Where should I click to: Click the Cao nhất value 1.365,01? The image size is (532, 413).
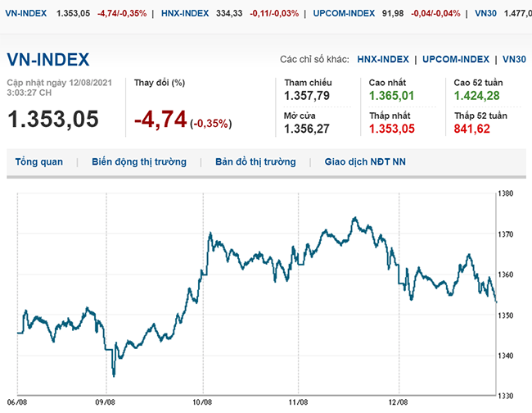(392, 97)
